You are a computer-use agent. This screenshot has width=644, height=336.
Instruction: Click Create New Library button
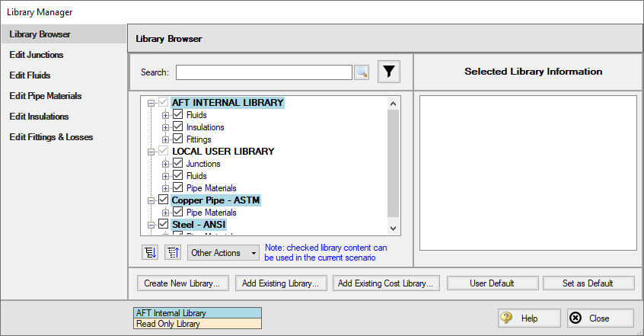183,283
